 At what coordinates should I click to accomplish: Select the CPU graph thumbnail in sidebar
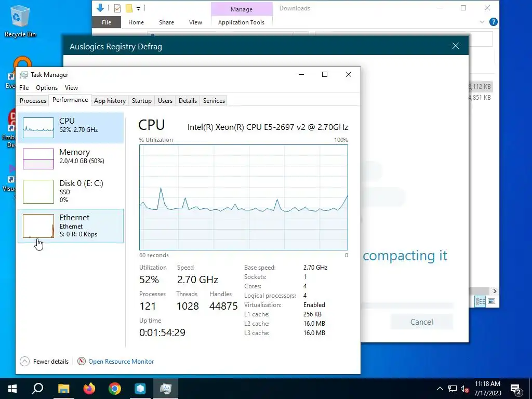(x=38, y=128)
